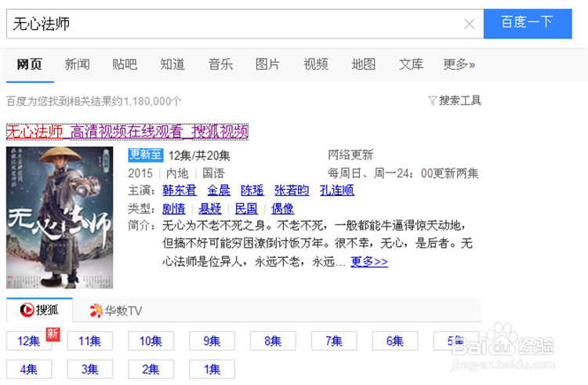The width and height of the screenshot is (588, 385).
Task: Select the 搜狐 source tab
Action: 39,310
